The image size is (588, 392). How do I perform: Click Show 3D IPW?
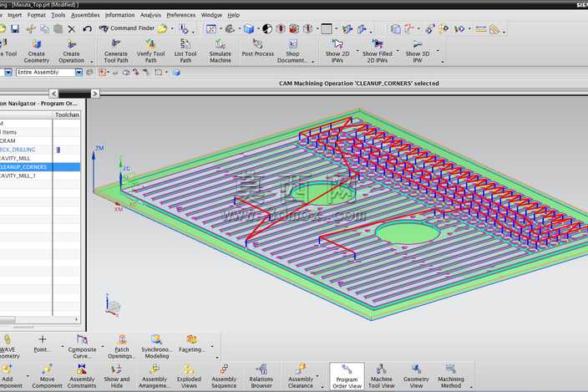pos(418,51)
